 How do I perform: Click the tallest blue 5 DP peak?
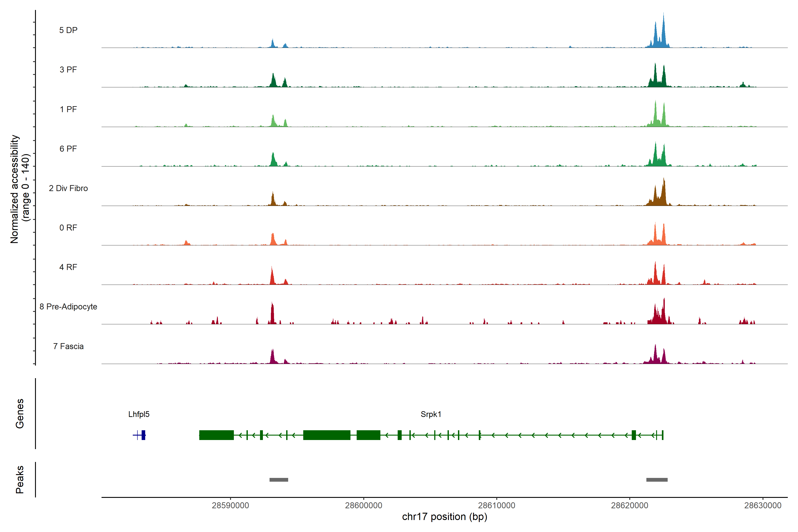click(x=663, y=34)
